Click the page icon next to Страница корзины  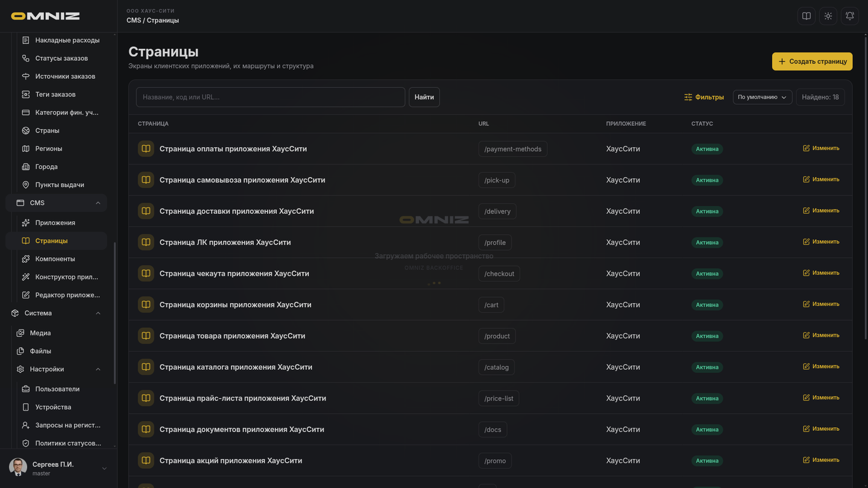(146, 305)
